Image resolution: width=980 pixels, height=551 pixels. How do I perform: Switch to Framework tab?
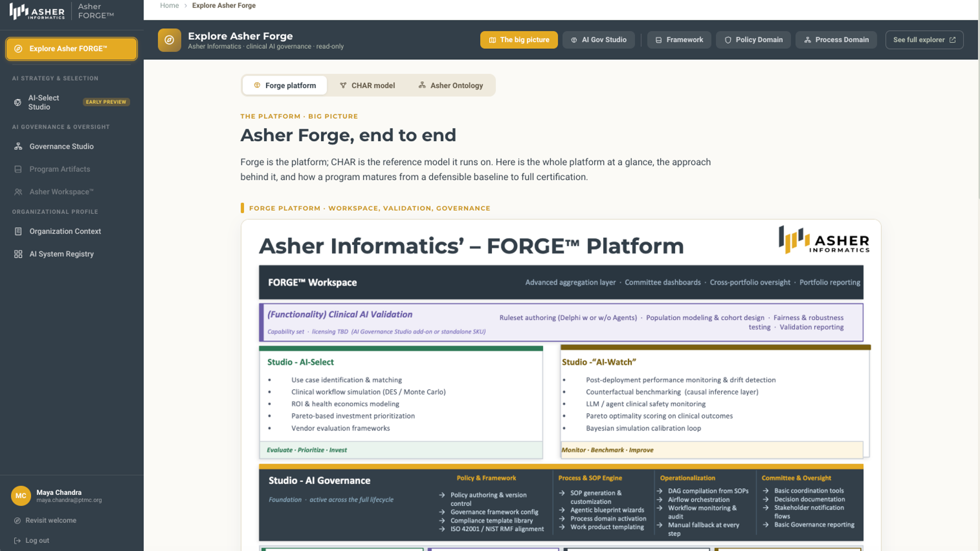[679, 40]
